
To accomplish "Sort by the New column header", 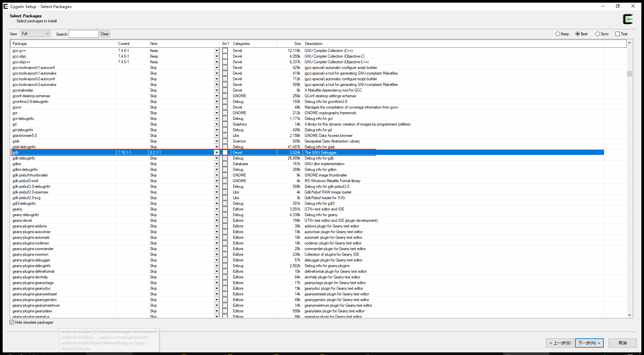I will pyautogui.click(x=184, y=44).
